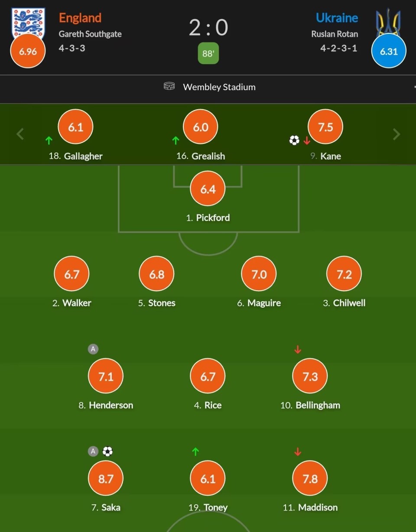Open manager Gareth Southgate's profile
Screen dimensions: 416x532
click(x=90, y=34)
